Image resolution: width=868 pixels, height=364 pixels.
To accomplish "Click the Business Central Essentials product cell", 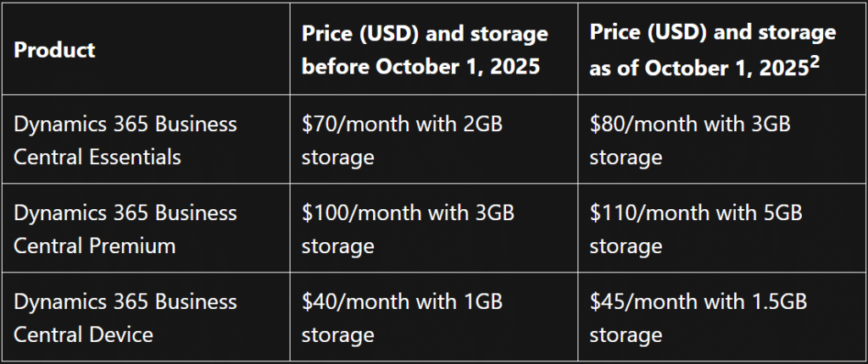I will pyautogui.click(x=125, y=141).
